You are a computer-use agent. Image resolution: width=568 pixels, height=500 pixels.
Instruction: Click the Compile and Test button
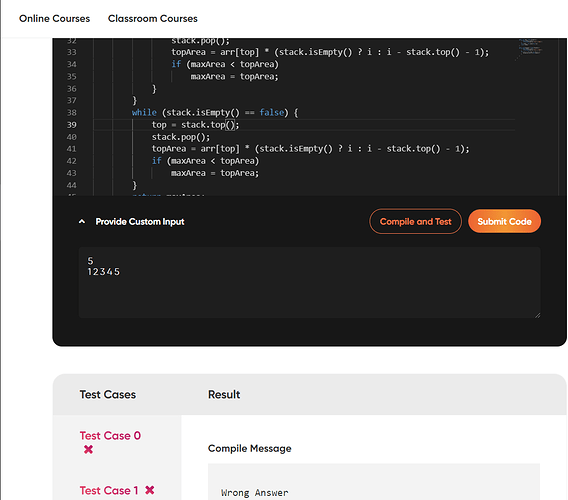tap(415, 221)
